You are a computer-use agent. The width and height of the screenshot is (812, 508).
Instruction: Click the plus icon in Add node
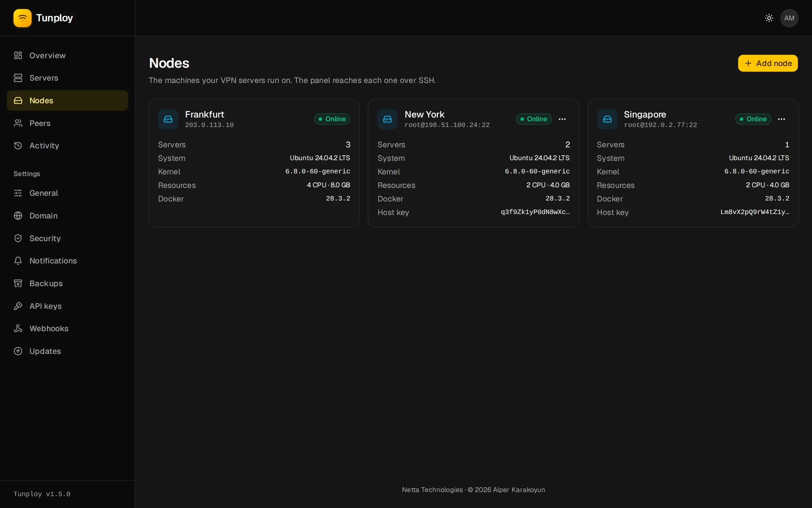748,63
